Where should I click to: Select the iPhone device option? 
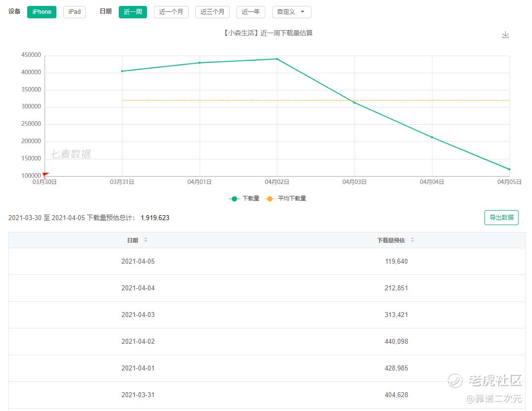click(x=42, y=12)
